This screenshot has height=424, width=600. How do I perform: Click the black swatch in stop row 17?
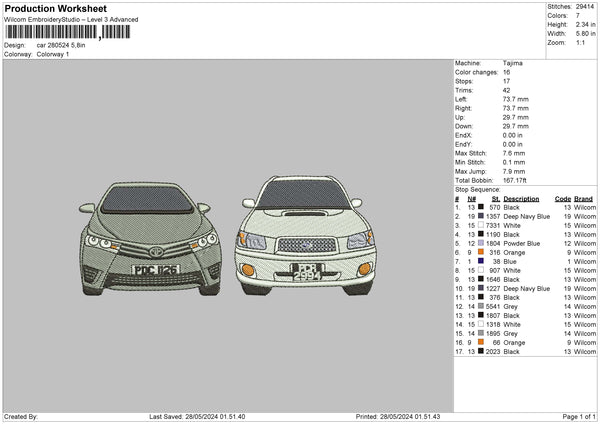tap(481, 351)
